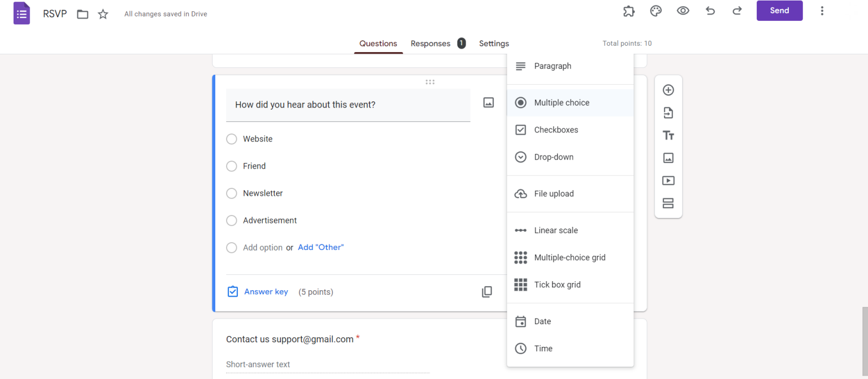
Task: Send the form
Action: coord(779,11)
